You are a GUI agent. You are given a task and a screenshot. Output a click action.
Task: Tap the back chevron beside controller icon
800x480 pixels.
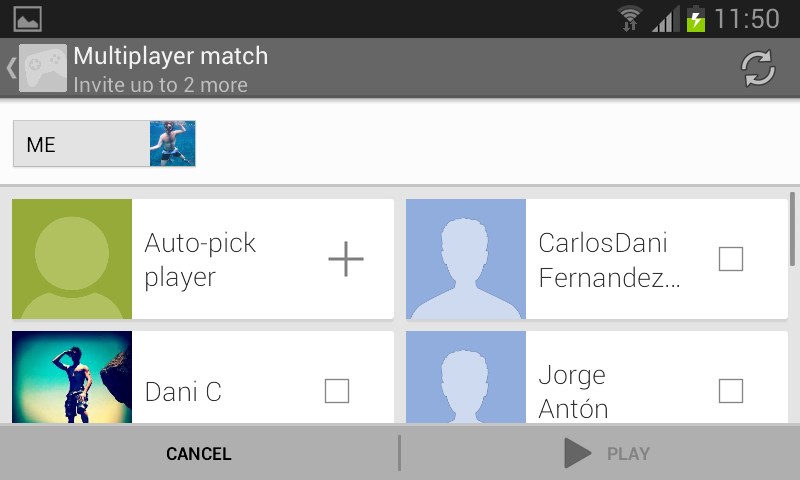pos(11,68)
